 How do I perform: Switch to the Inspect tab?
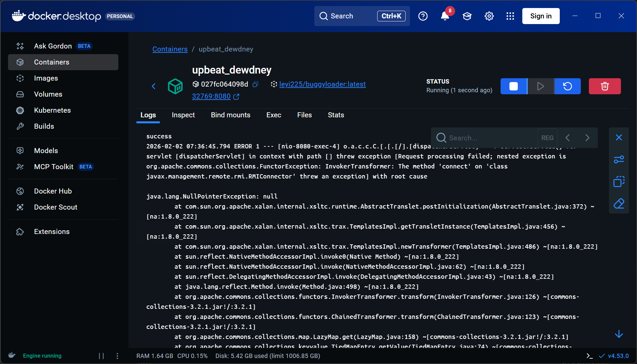(183, 115)
